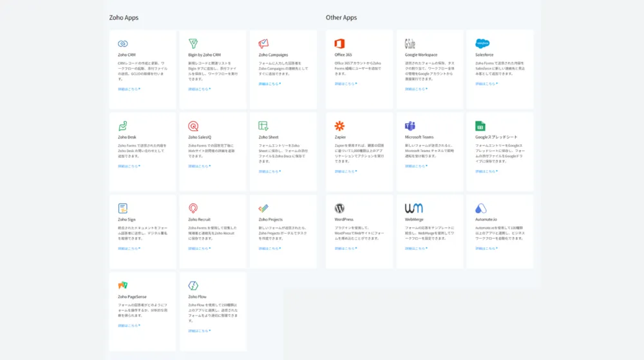
Task: Select the Salesforce cloud icon
Action: pyautogui.click(x=482, y=44)
